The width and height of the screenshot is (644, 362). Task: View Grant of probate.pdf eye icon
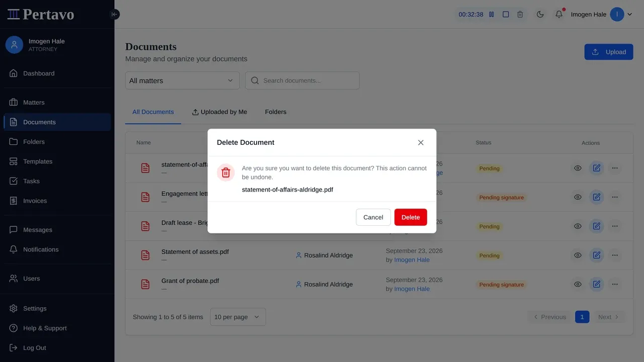578,285
